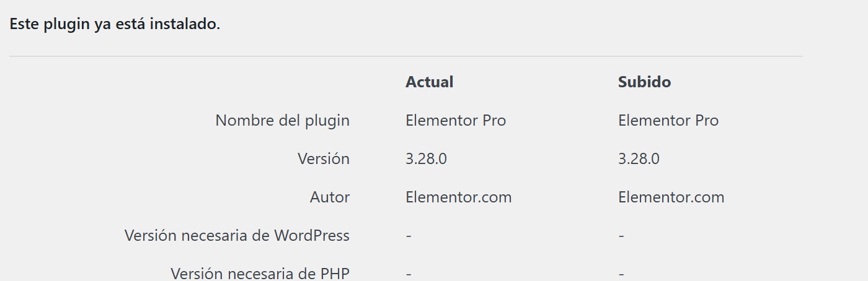Click the Subido dash for PHP version
868x281 pixels.
click(x=621, y=274)
